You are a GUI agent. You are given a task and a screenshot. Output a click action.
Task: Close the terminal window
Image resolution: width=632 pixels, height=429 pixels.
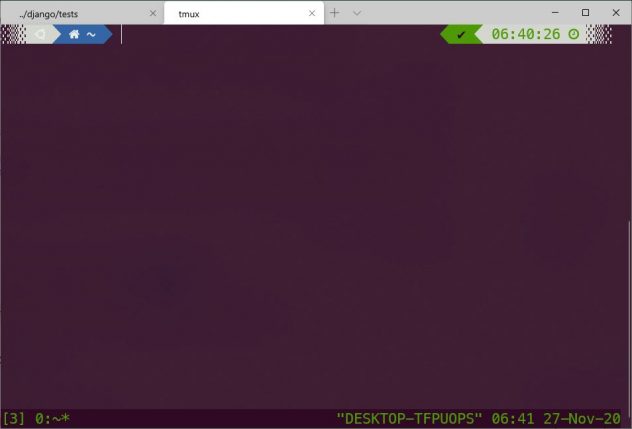pyautogui.click(x=616, y=13)
